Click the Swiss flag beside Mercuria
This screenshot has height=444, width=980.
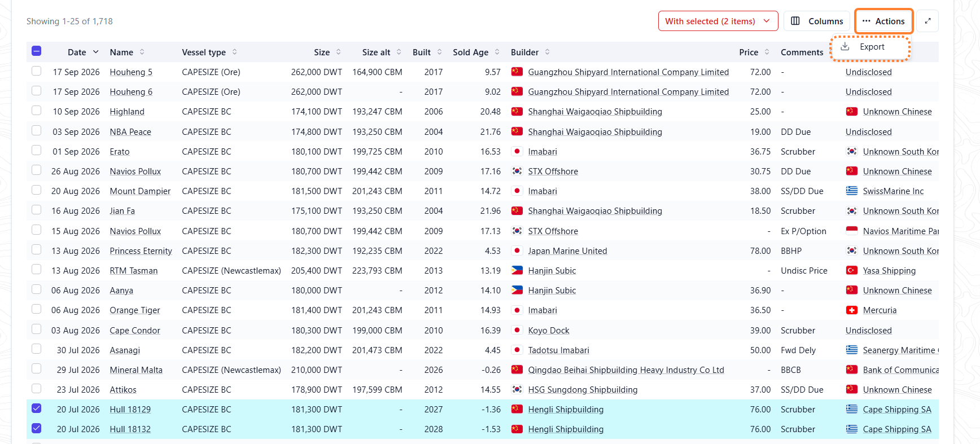point(852,310)
